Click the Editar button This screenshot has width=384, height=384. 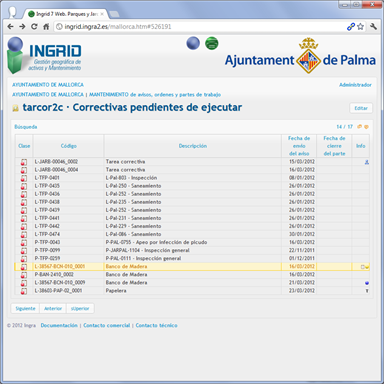click(x=361, y=108)
